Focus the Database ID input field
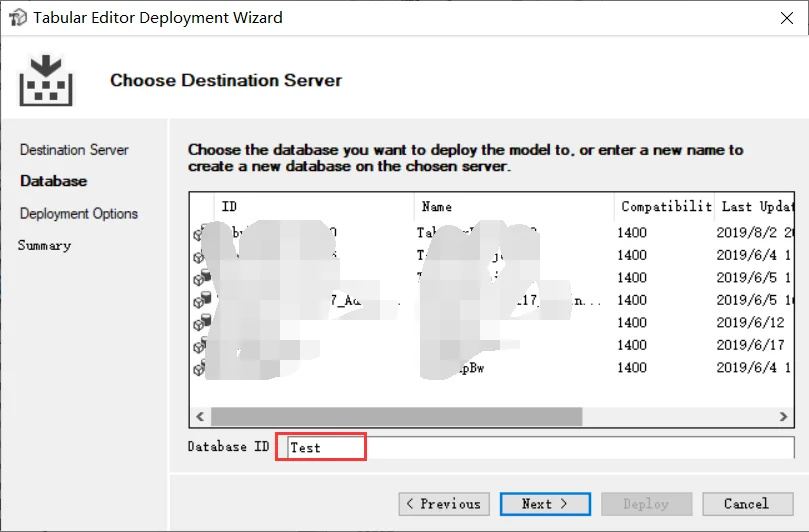 540,447
